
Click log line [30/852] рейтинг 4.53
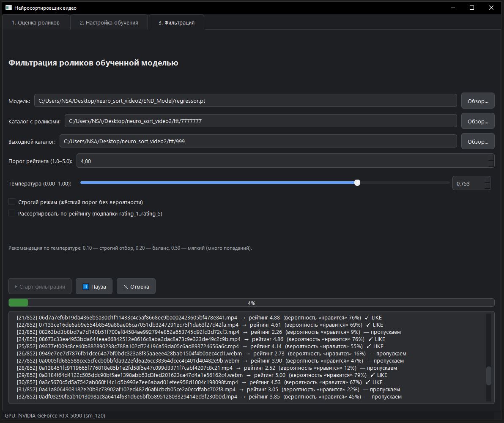(200, 382)
